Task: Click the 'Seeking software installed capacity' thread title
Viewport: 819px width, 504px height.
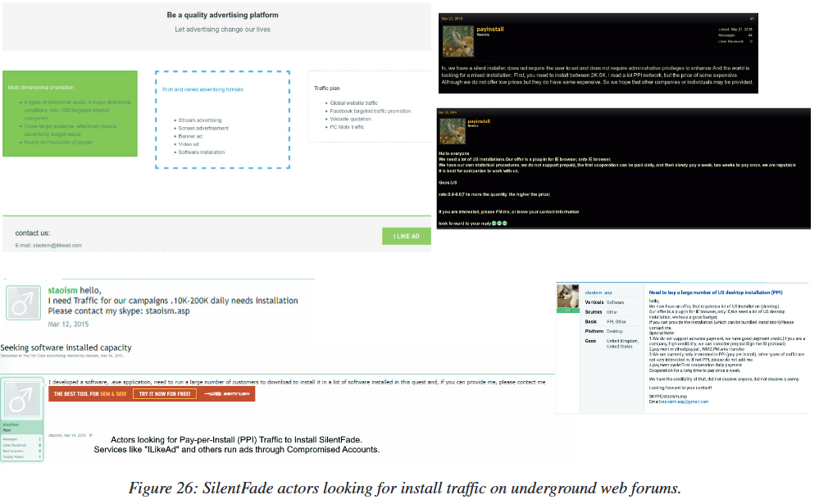Action: coord(66,347)
